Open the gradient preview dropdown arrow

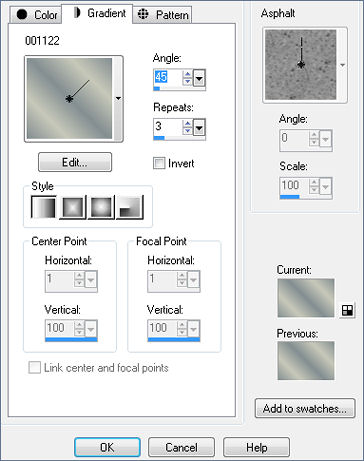[118, 99]
